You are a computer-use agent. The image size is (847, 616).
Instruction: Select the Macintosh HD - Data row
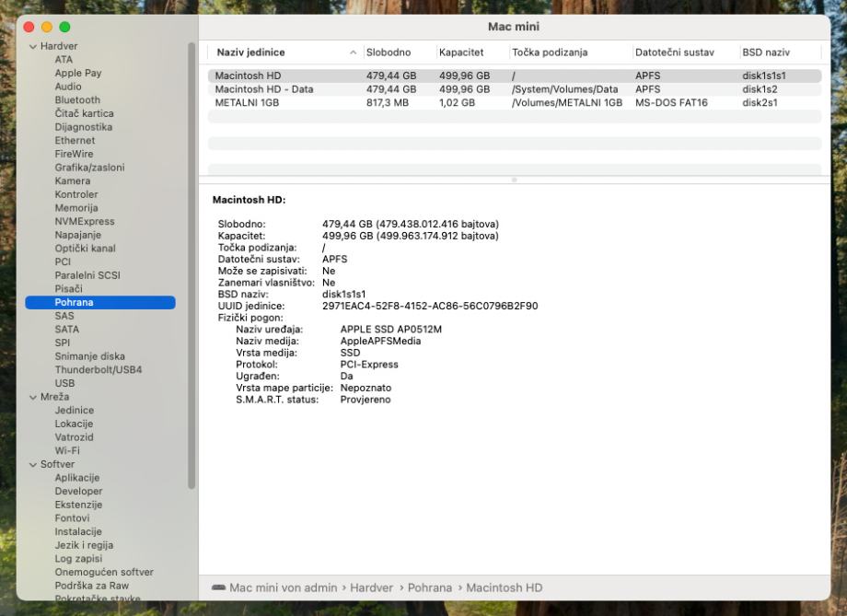[263, 89]
